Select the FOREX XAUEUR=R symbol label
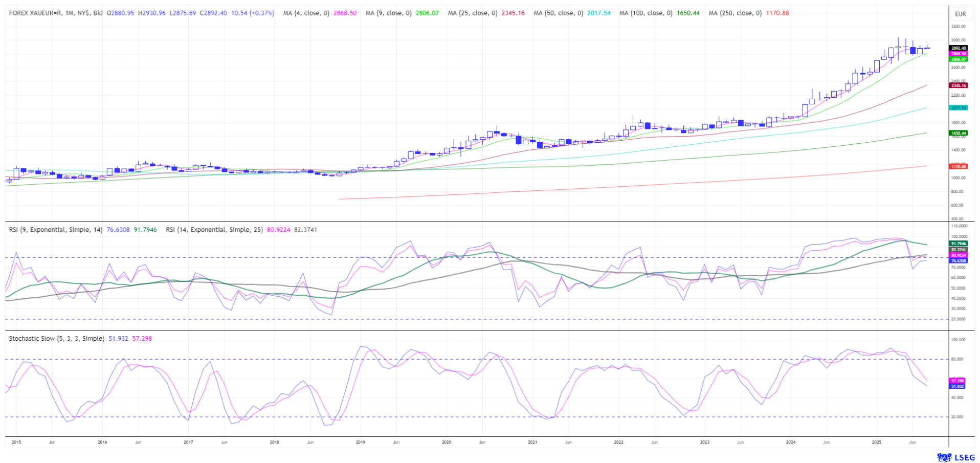Screen dimensions: 980x463 pyautogui.click(x=56, y=13)
